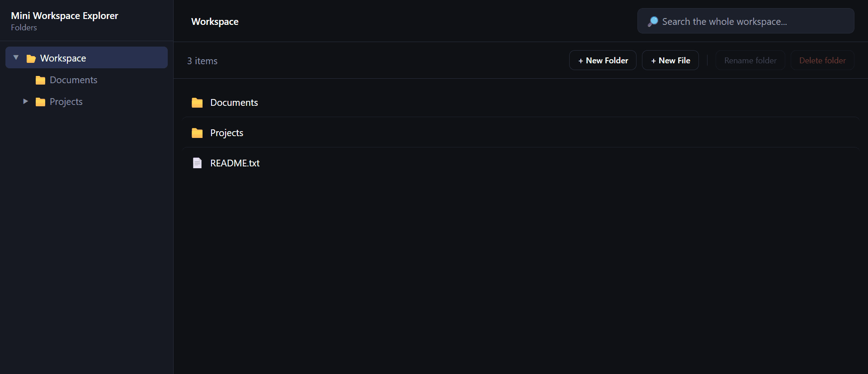
Task: Click the Documents folder icon in main list
Action: pos(197,103)
